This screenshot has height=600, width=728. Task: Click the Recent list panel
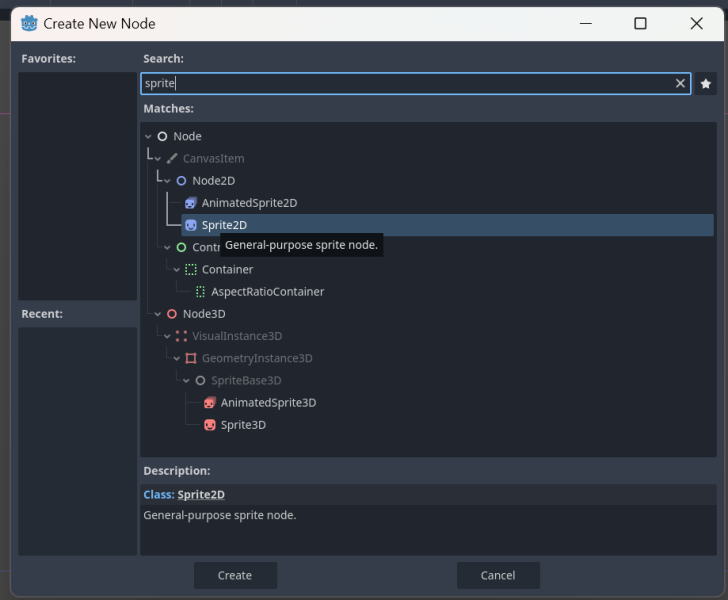click(78, 441)
